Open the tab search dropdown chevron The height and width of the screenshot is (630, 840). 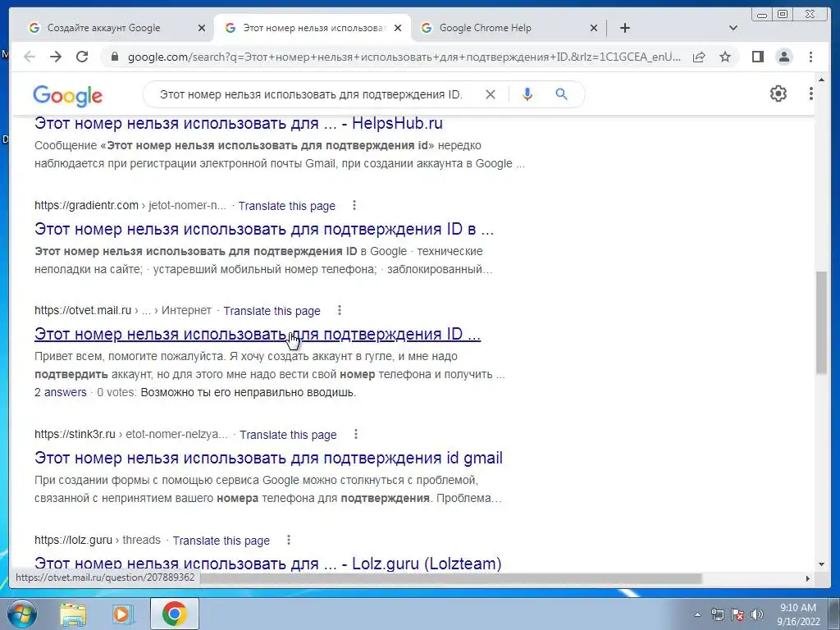click(733, 28)
